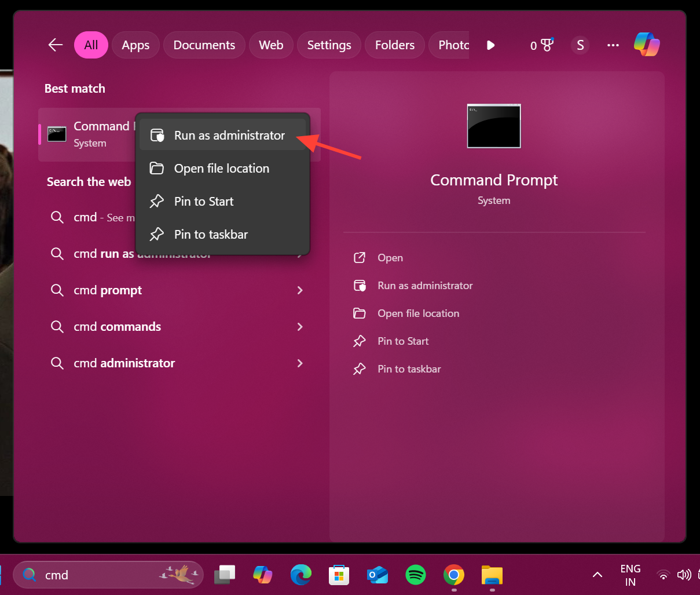Switch to the Settings filter tab
The image size is (700, 595).
[329, 45]
